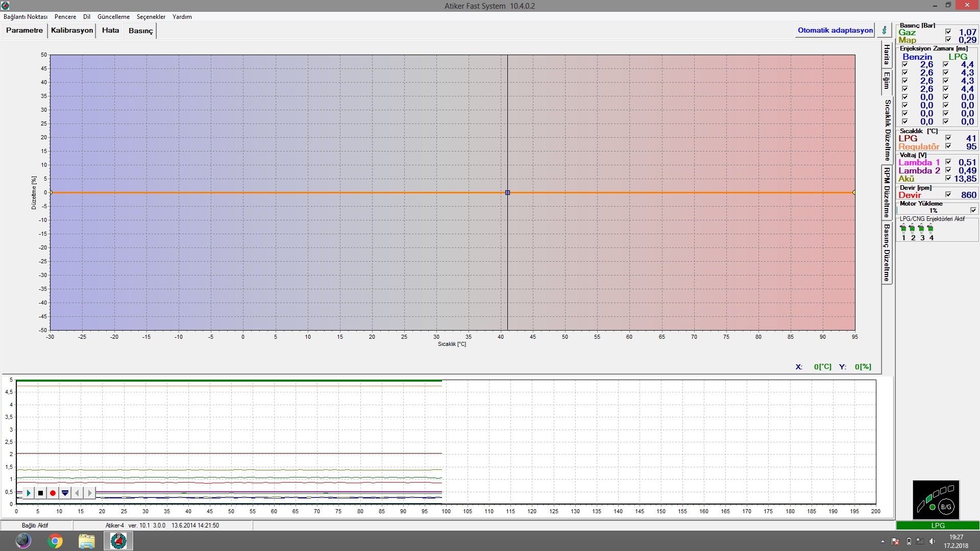The height and width of the screenshot is (551, 980).
Task: Click the green LPG status bar
Action: tap(938, 525)
